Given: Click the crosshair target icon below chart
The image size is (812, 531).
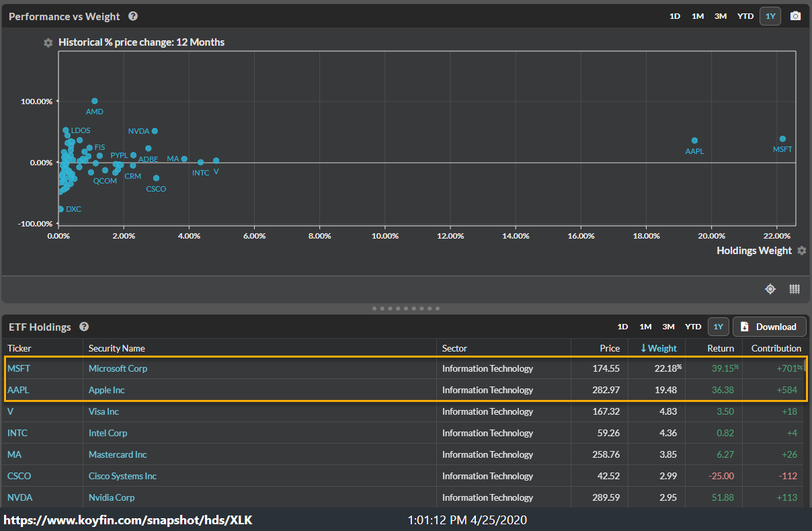Looking at the screenshot, I should [x=770, y=289].
